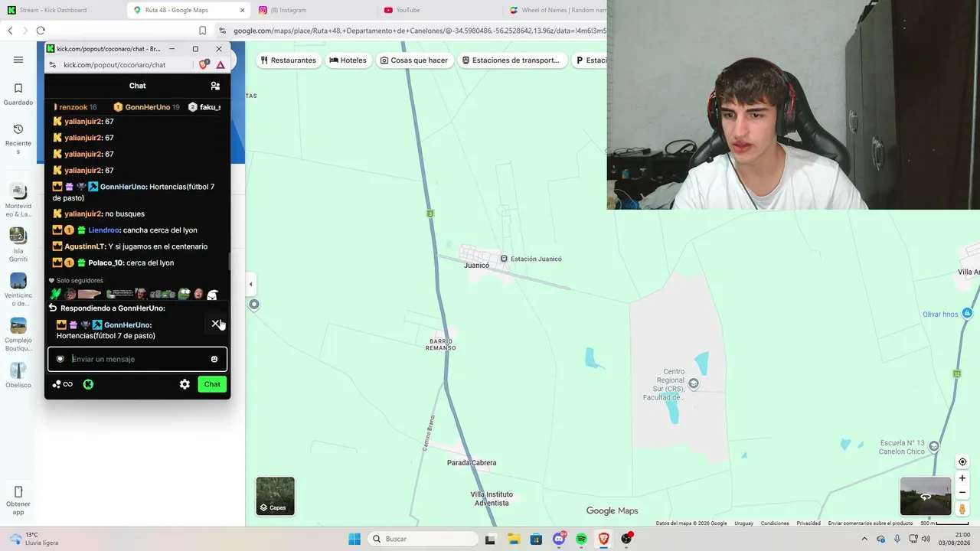This screenshot has width=980, height=551.
Task: Zoom in on the map
Action: [x=962, y=478]
